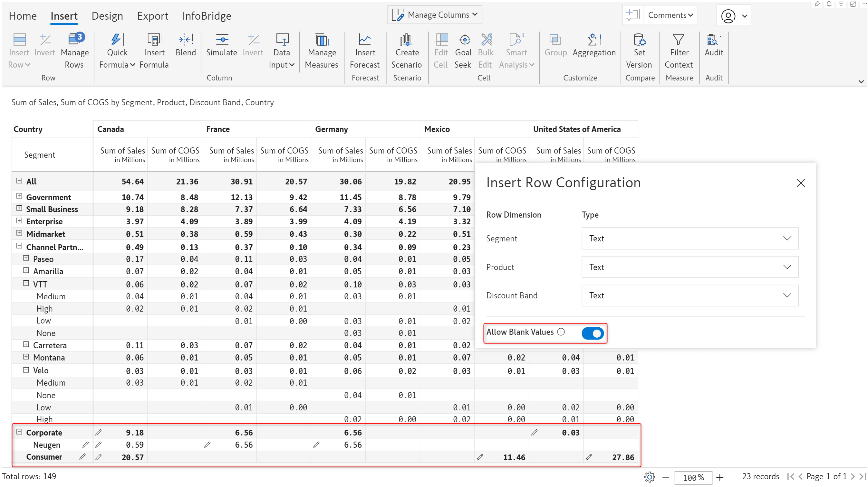The width and height of the screenshot is (868, 487).
Task: Collapse Channel Partners segment
Action: (x=19, y=246)
